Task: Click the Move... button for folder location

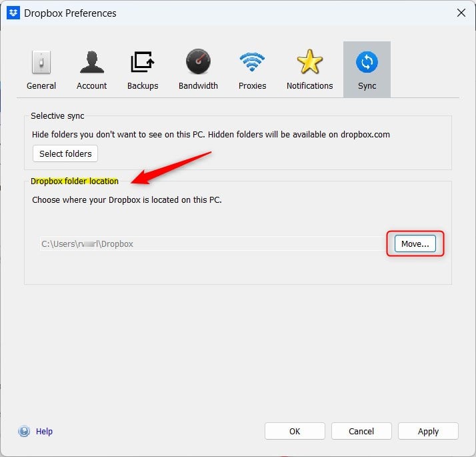Action: pos(415,244)
